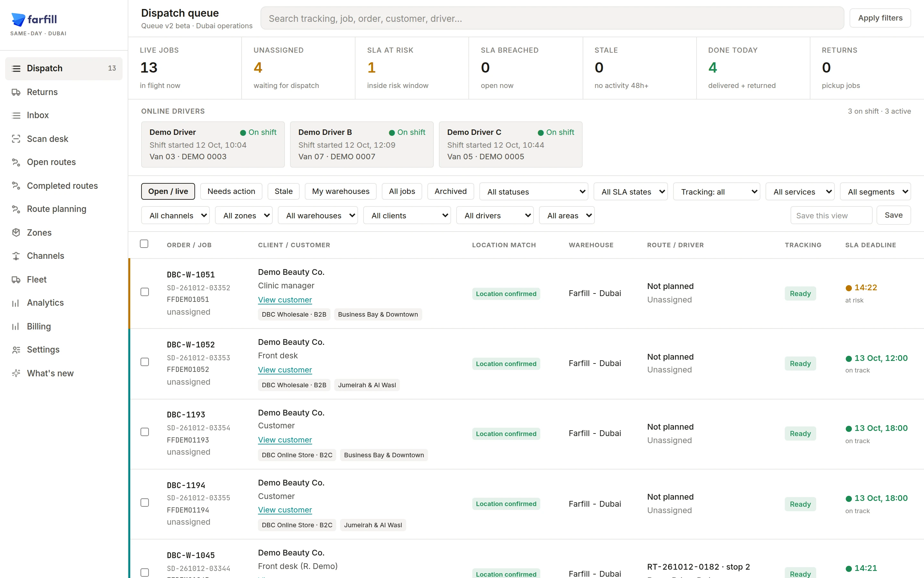Click the search tracking input field
The image size is (924, 578).
[552, 18]
